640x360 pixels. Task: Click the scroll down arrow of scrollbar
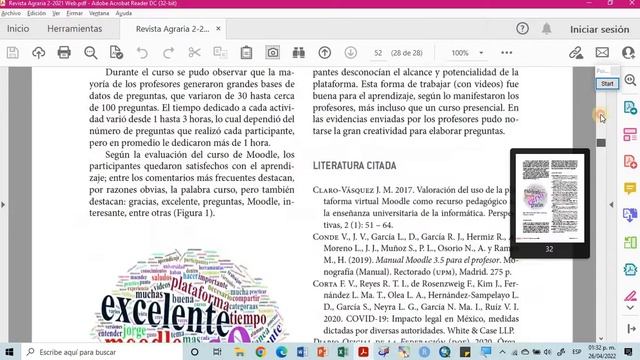(601, 338)
